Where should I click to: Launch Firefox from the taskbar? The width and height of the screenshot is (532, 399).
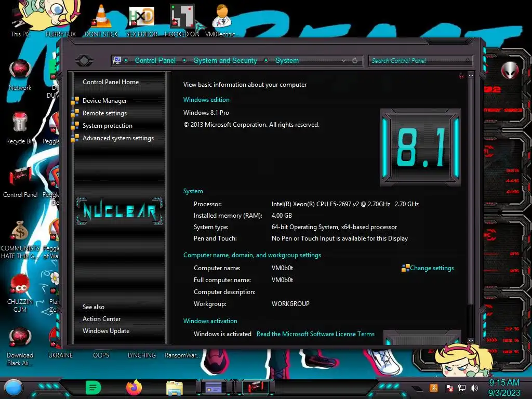click(x=134, y=388)
